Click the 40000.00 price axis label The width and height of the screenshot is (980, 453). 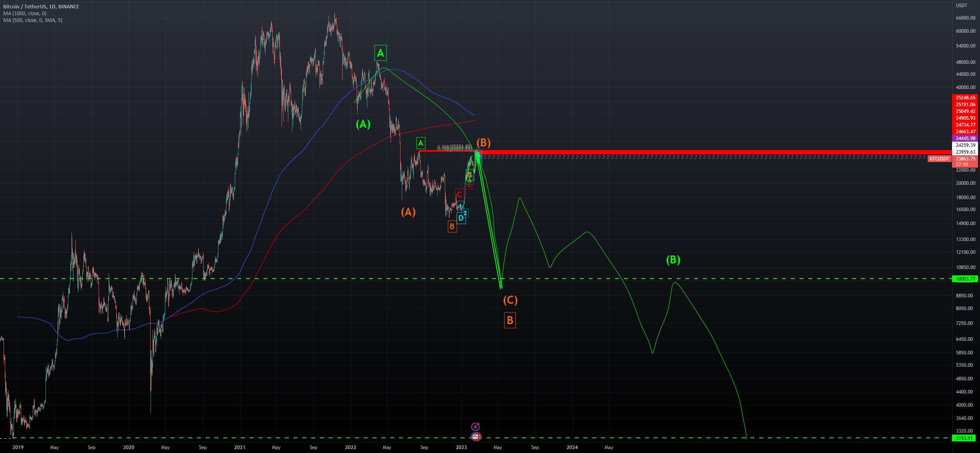[966, 87]
